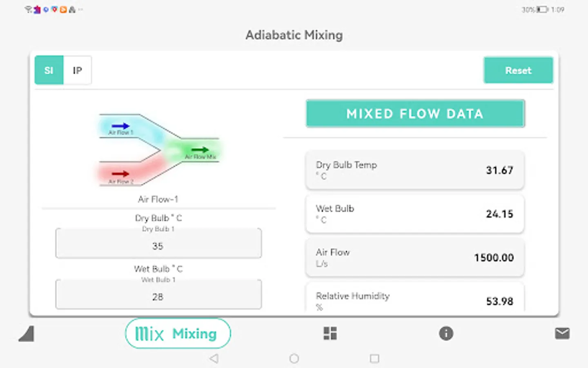
Task: Open the mail envelope icon
Action: [562, 334]
